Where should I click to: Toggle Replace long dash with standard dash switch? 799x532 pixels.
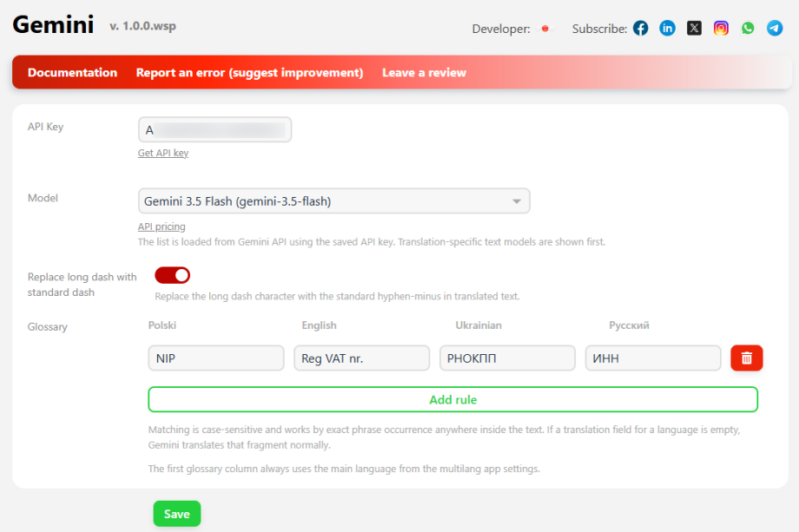pos(172,275)
